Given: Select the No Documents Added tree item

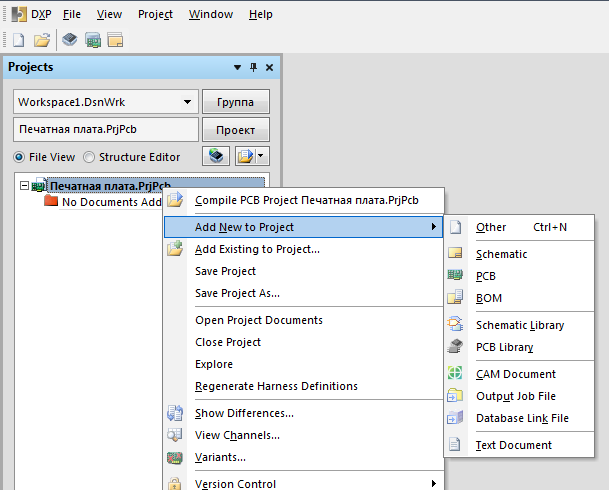Looking at the screenshot, I should click(x=111, y=202).
